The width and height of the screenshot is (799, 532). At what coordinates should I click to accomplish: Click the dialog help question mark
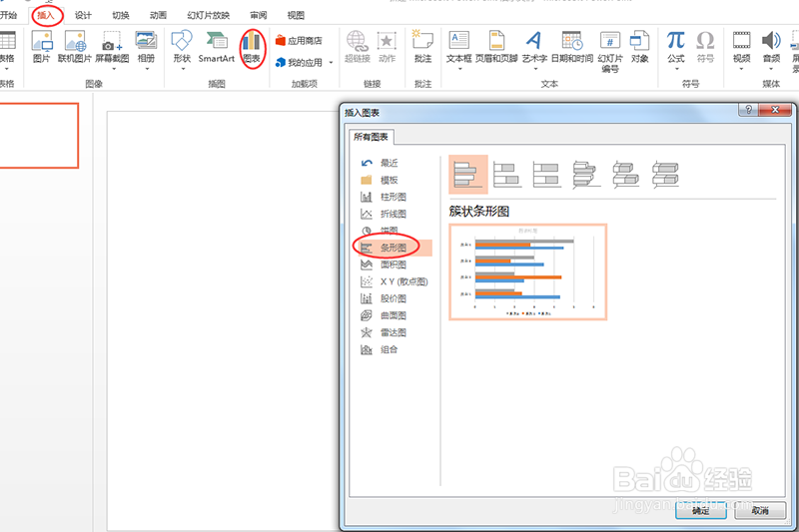pos(748,110)
